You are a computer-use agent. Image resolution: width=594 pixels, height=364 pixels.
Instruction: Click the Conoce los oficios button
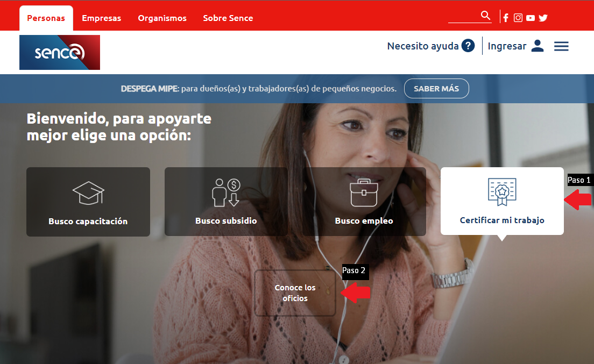pyautogui.click(x=295, y=293)
